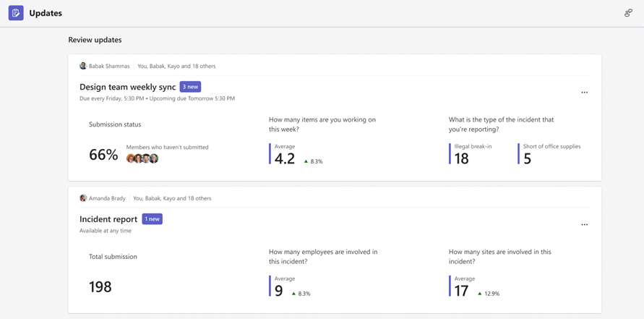Click the 198 total submission value

click(x=100, y=287)
